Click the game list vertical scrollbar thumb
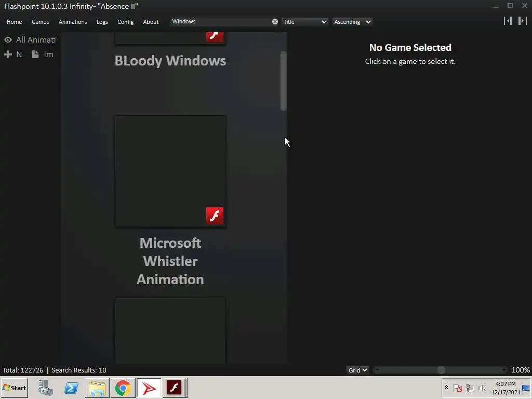Screen dimensions: 532x399 (283, 81)
